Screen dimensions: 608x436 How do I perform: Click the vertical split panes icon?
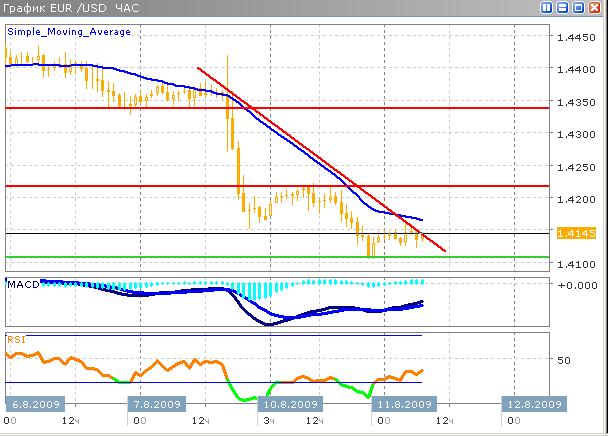tap(546, 8)
